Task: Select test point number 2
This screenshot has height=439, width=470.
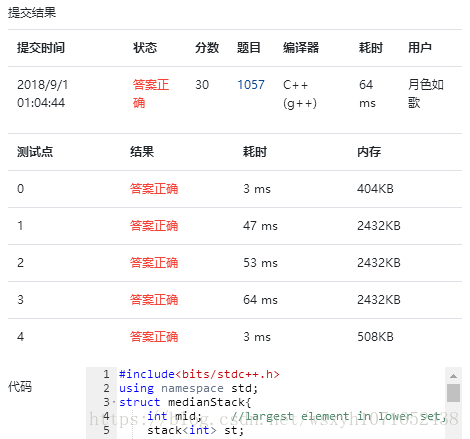Action: pos(21,263)
